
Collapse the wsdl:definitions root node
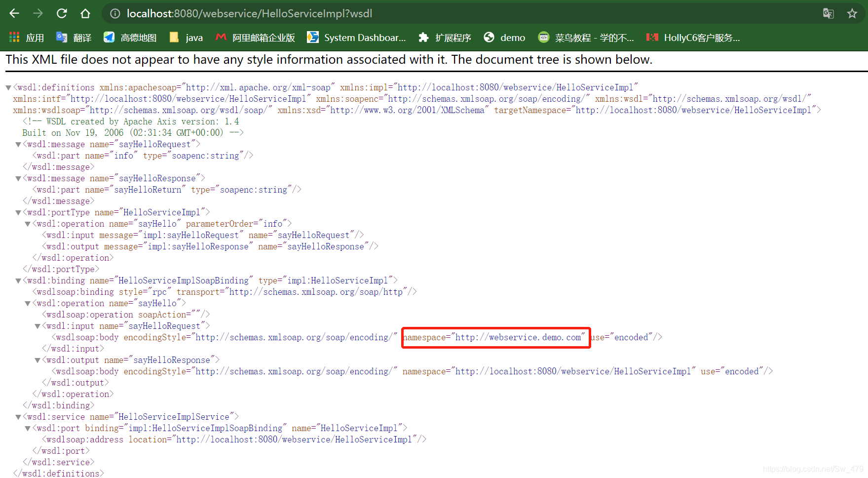(x=8, y=87)
